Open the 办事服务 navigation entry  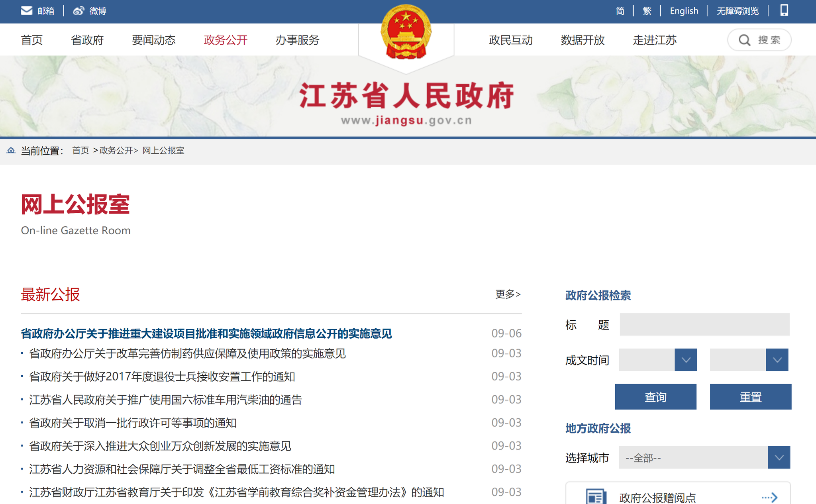coord(297,40)
